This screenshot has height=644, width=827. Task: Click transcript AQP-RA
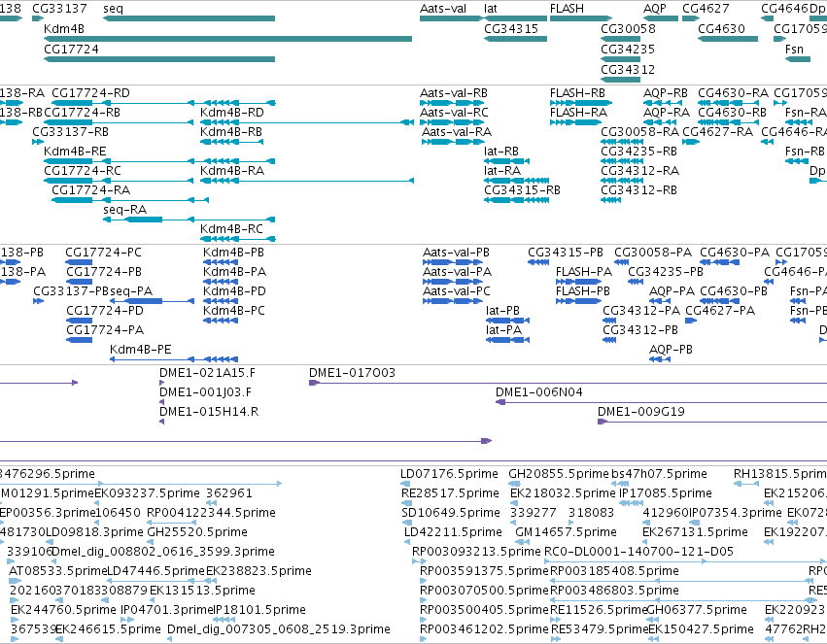(667, 113)
